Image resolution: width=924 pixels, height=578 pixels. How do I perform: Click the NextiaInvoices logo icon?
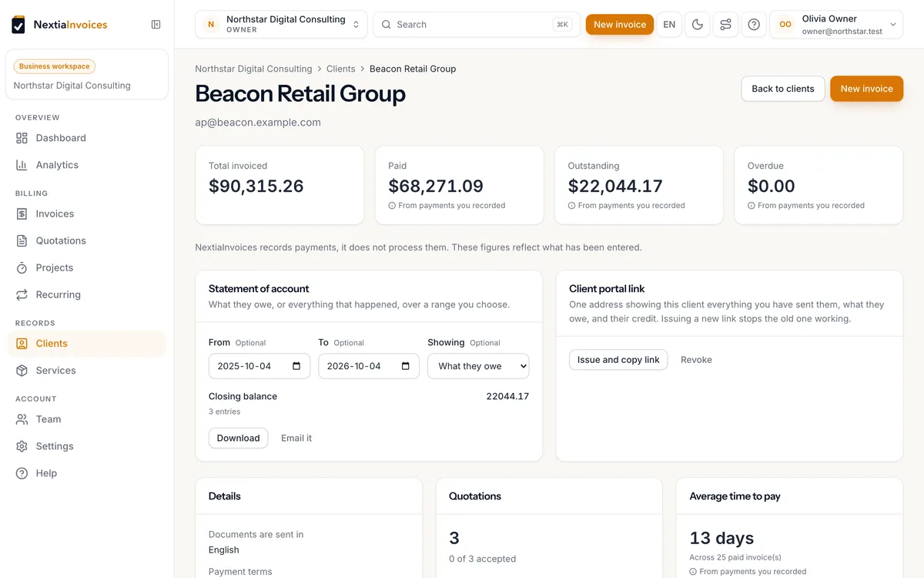pos(18,25)
